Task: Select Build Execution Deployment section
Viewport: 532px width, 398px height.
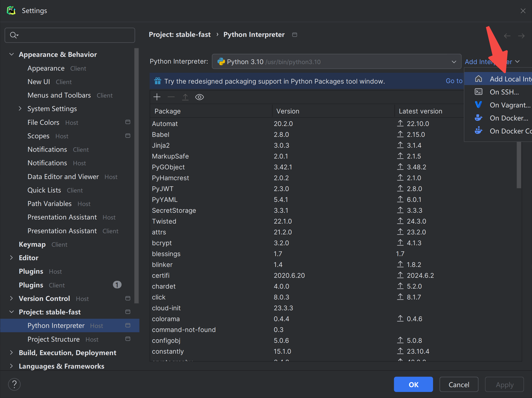Action: (68, 352)
